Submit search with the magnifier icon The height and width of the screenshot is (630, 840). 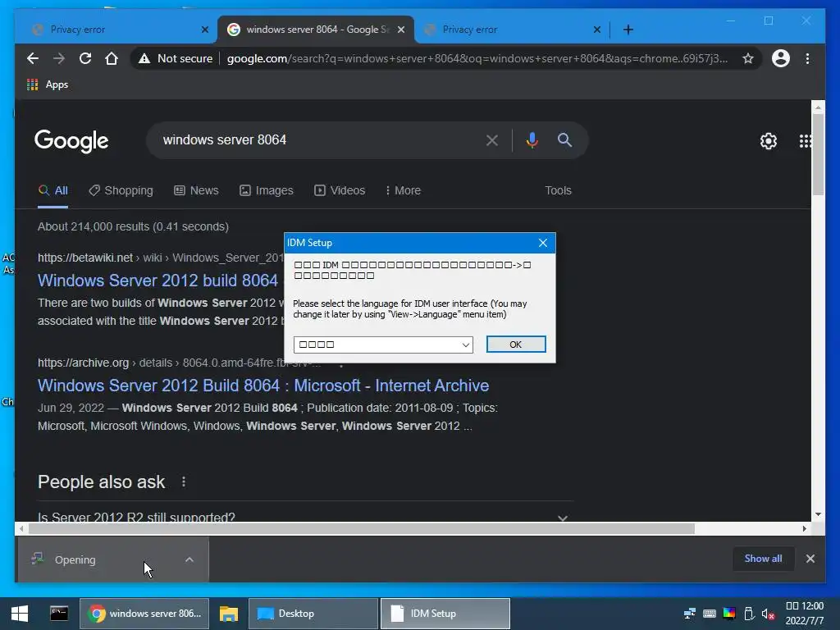[x=564, y=140]
